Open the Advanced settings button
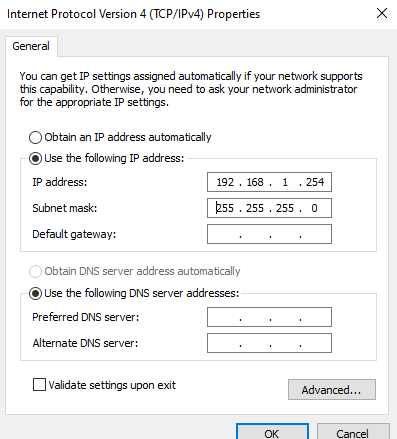 coord(332,389)
